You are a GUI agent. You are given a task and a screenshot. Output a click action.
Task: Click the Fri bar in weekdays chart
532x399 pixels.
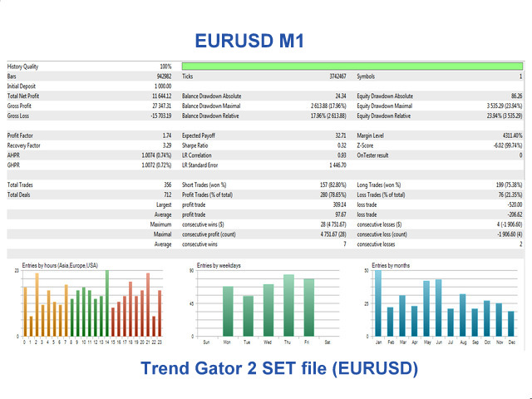click(308, 308)
